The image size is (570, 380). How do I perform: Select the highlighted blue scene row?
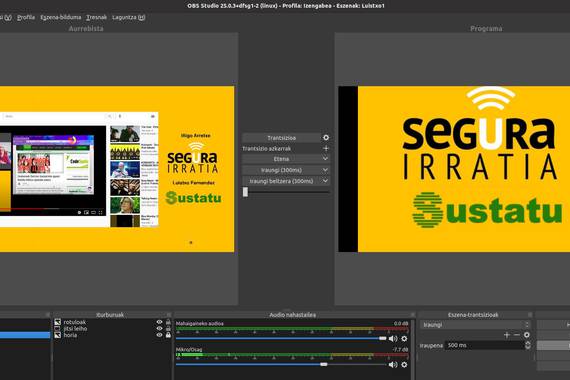click(25, 335)
